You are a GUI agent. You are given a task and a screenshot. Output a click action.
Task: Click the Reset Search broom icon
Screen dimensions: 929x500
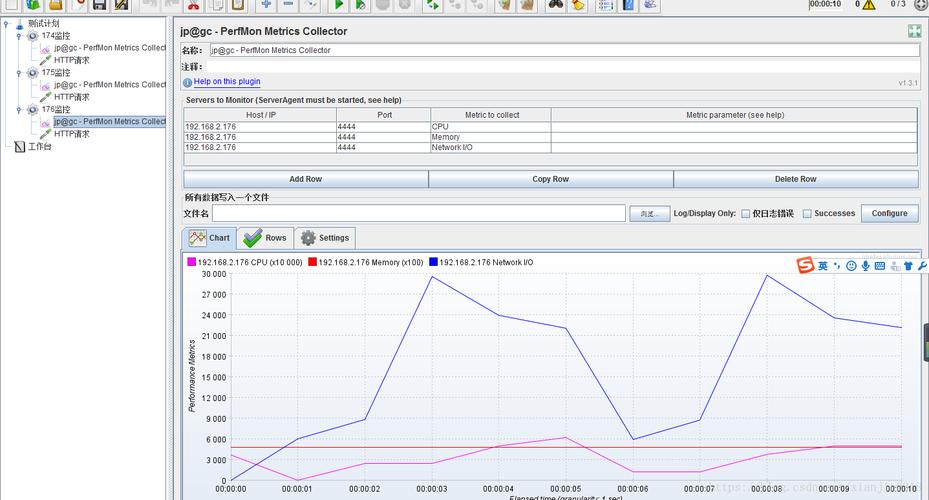(578, 5)
